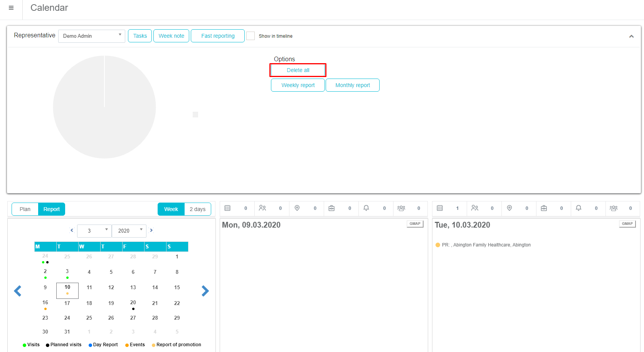Click the group people icon in Tuesday's stats bar
The image size is (644, 352).
click(x=614, y=208)
